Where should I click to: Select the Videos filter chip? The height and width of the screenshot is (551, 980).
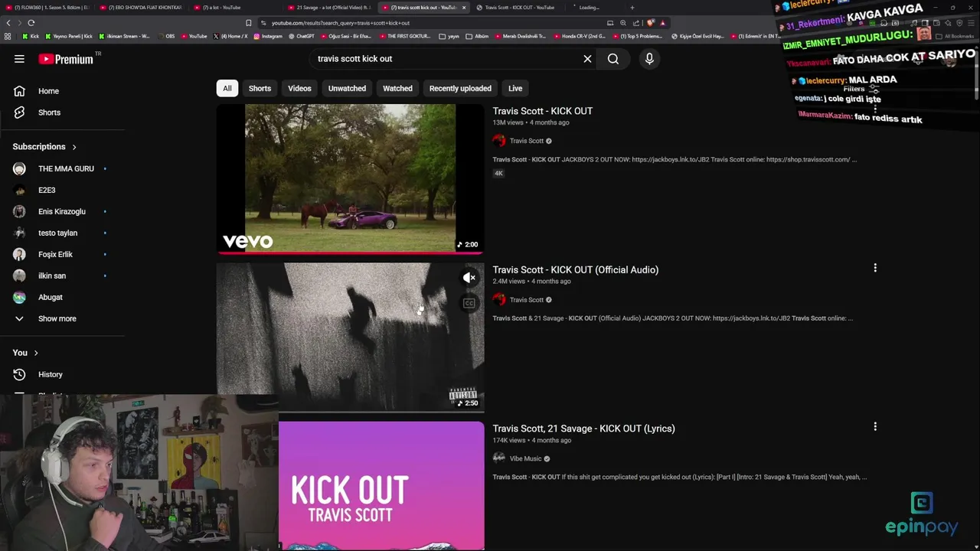coord(299,88)
